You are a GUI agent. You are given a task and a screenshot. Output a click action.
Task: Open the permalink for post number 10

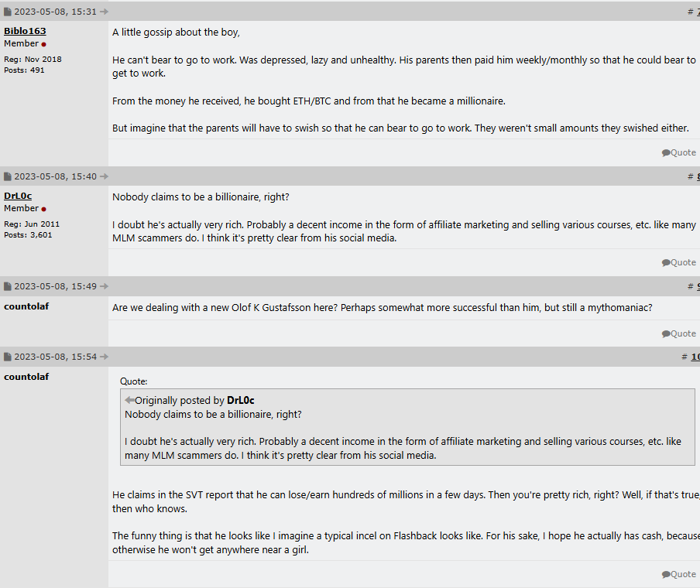[x=695, y=357]
